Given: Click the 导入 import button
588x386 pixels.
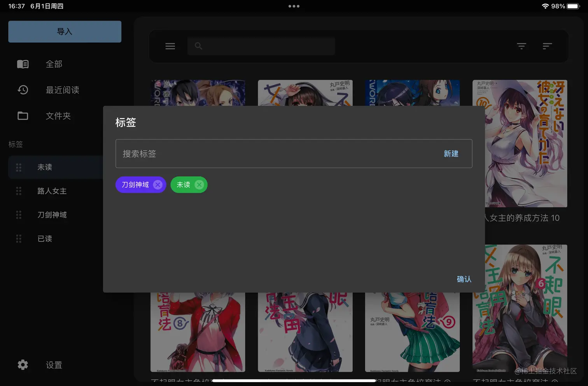Looking at the screenshot, I should pos(65,31).
